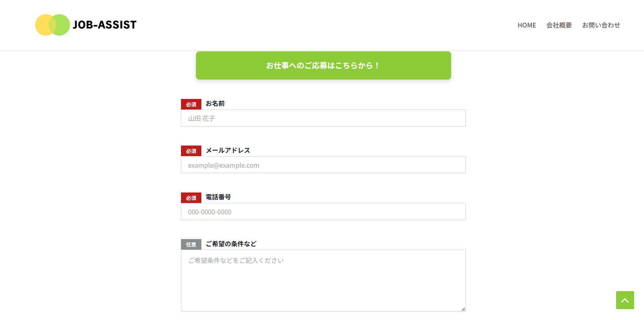Image resolution: width=644 pixels, height=320 pixels.
Task: Click the メールアドレス field label
Action: click(228, 150)
